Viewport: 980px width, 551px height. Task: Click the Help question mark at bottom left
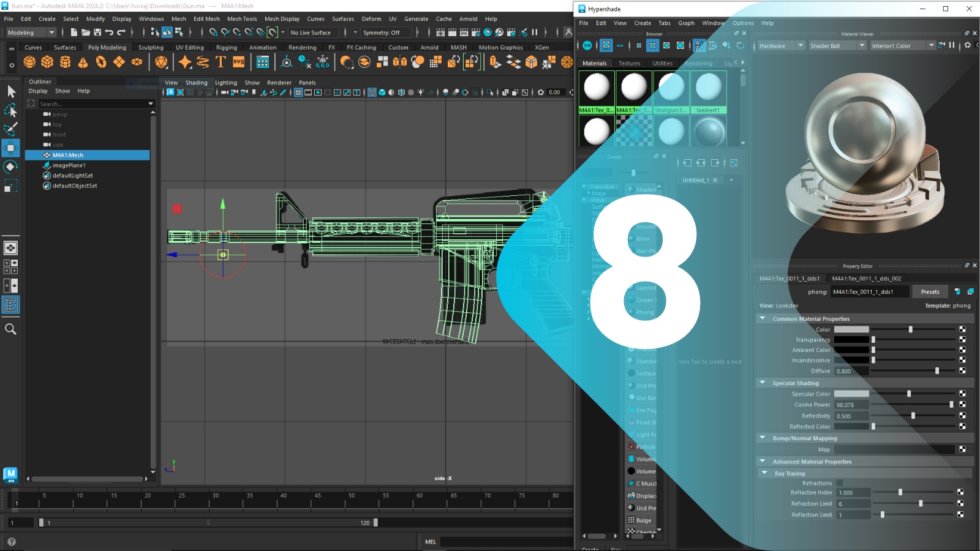coord(11,542)
